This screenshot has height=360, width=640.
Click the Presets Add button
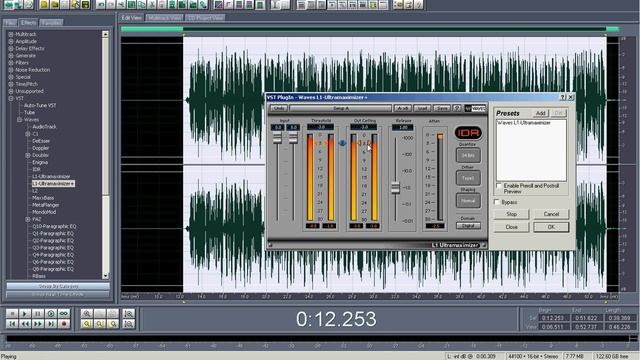tap(540, 113)
